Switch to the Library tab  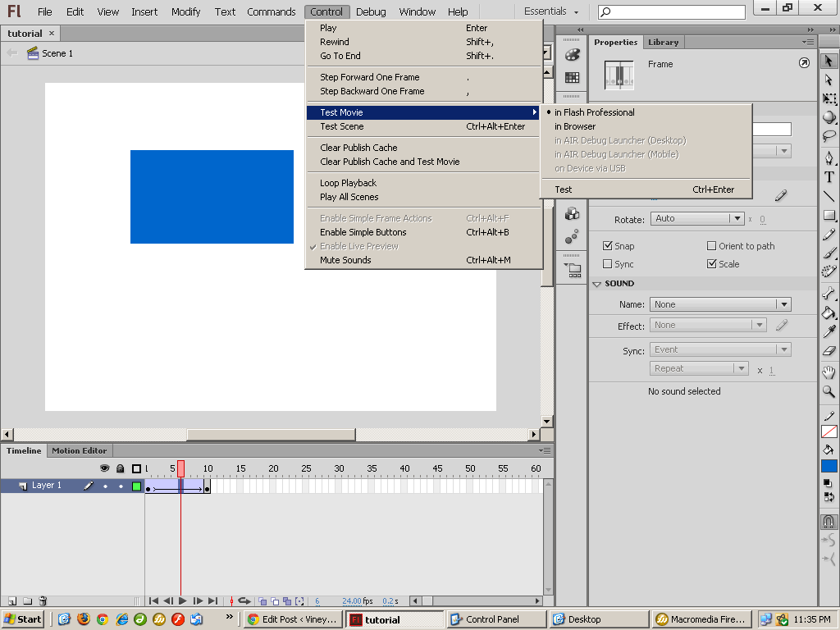663,43
